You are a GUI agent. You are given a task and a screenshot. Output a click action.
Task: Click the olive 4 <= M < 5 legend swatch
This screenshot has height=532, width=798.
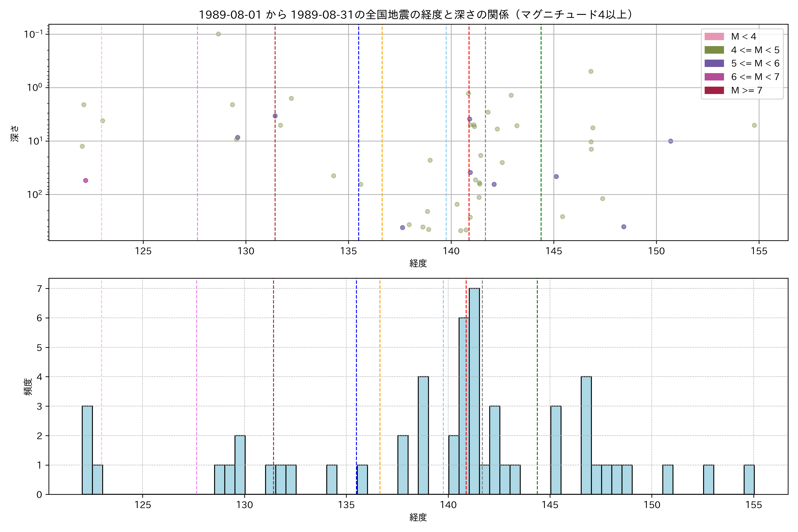click(x=714, y=50)
